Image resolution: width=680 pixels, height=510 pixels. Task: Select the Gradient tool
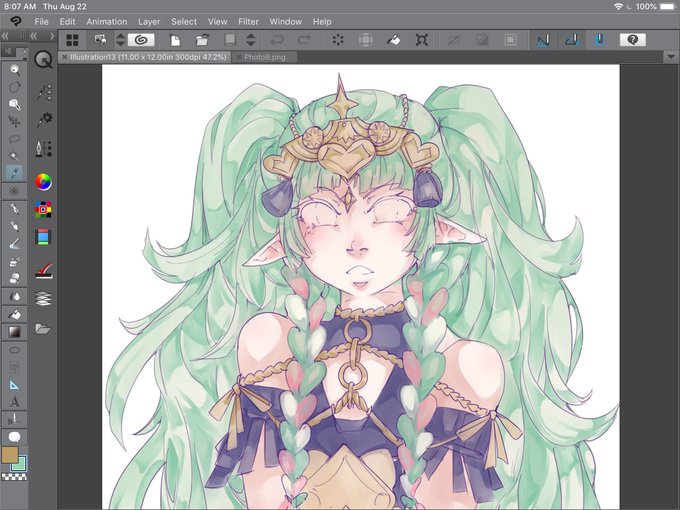coord(15,332)
